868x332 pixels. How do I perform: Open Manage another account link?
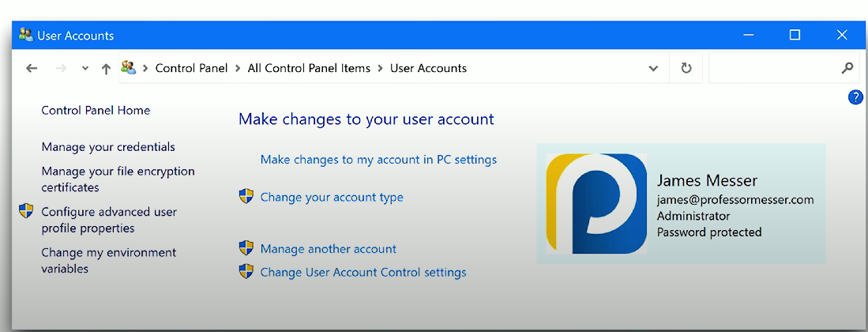[x=329, y=249]
